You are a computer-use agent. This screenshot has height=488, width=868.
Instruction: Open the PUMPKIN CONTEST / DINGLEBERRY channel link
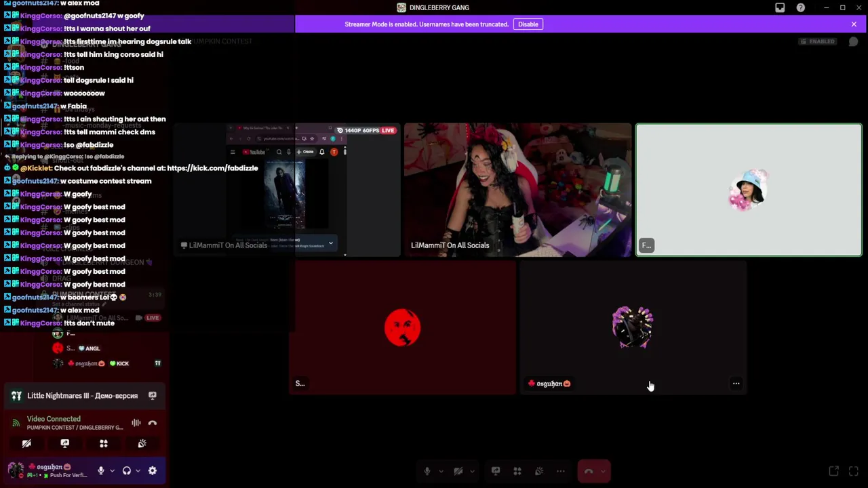point(75,428)
